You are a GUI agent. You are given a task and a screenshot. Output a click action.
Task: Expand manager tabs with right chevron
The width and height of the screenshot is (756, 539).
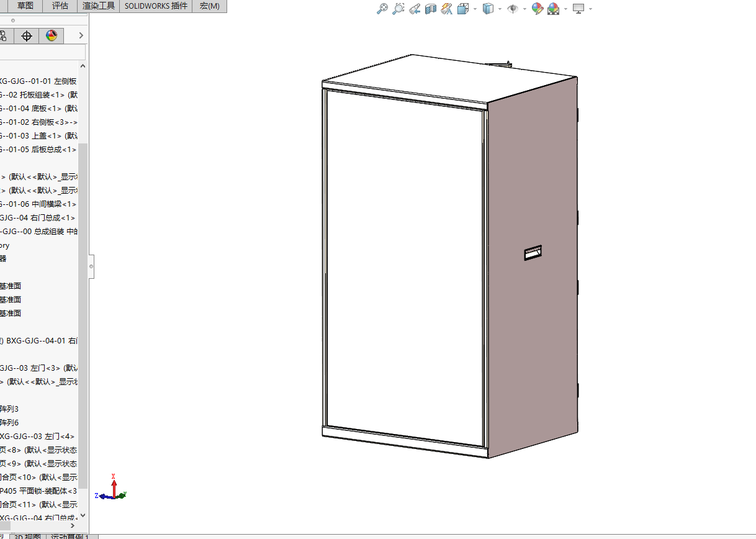point(81,36)
